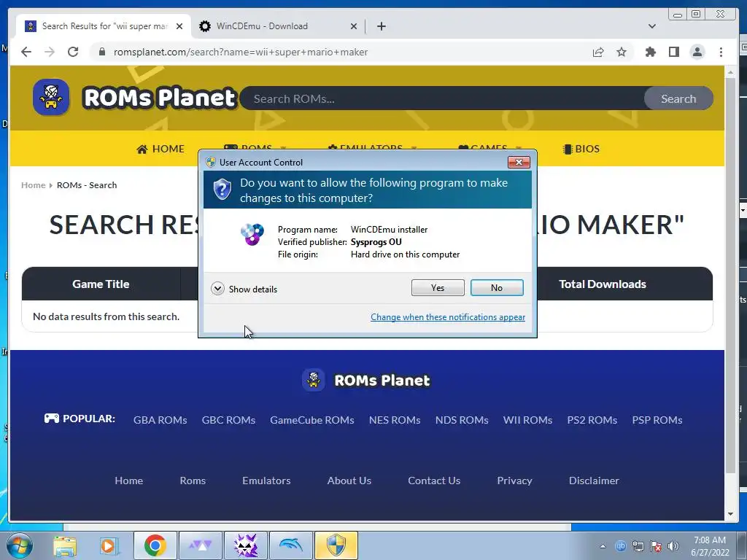Click page vertical scrollbar down arrow
Image resolution: width=747 pixels, height=560 pixels.
point(730,514)
